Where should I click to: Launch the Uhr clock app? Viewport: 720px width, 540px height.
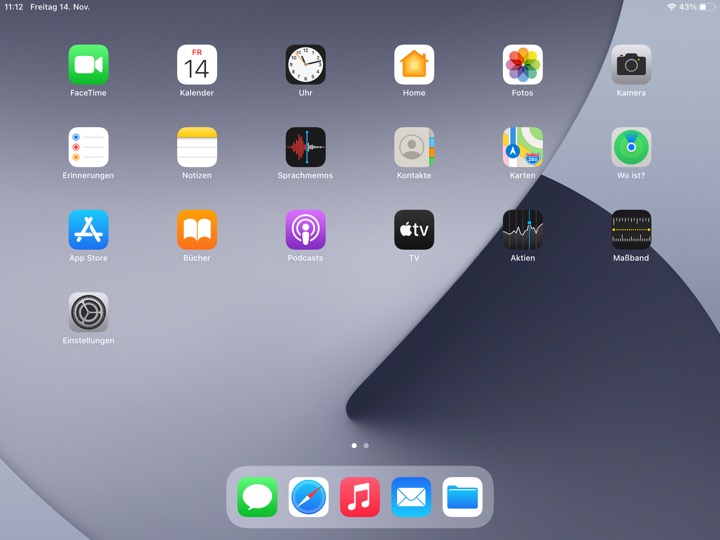(x=305, y=64)
